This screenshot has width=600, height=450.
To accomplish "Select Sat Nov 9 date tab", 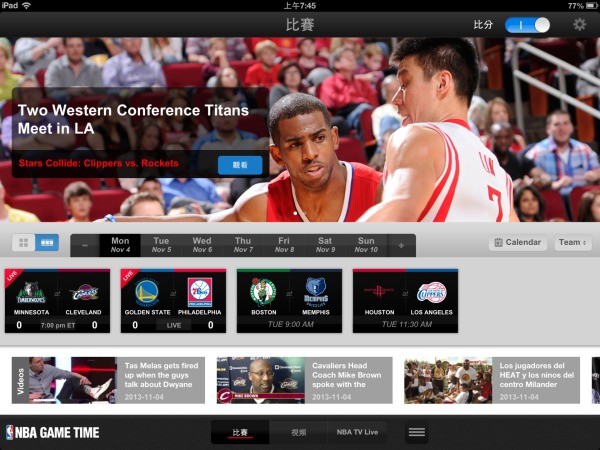I will pos(325,245).
